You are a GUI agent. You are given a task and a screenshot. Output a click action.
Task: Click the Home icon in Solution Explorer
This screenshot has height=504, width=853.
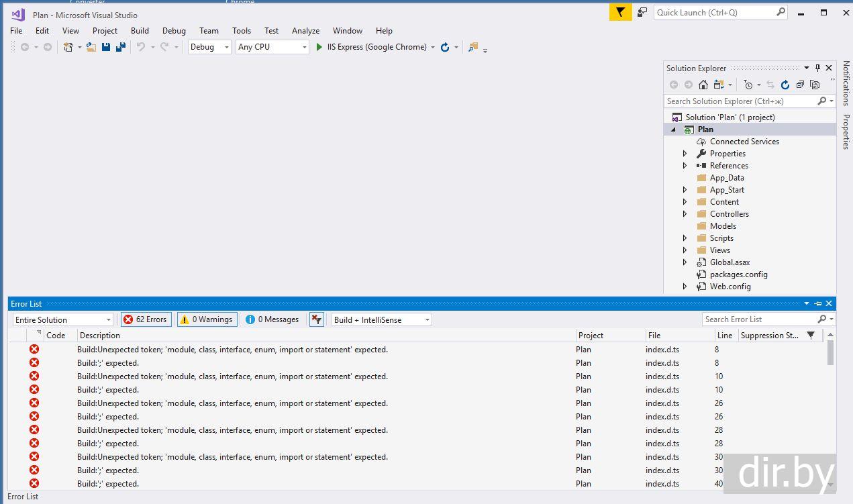[x=703, y=85]
